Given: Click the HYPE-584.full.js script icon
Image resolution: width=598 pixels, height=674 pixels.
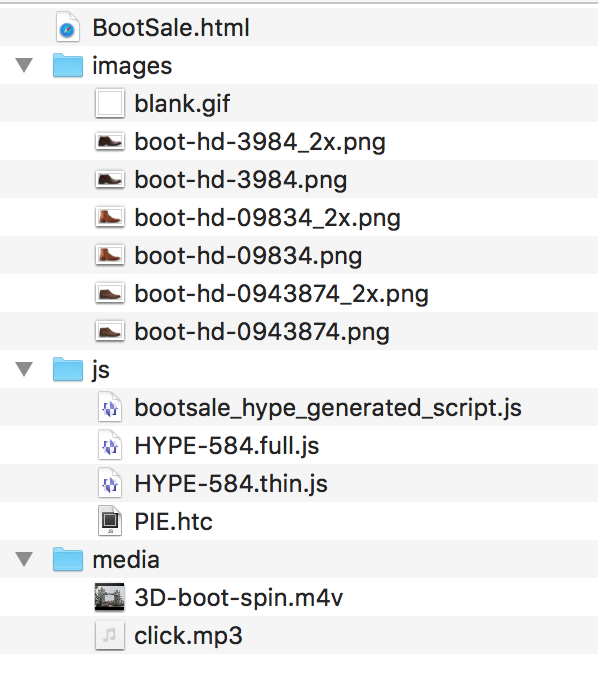Looking at the screenshot, I should [x=110, y=445].
